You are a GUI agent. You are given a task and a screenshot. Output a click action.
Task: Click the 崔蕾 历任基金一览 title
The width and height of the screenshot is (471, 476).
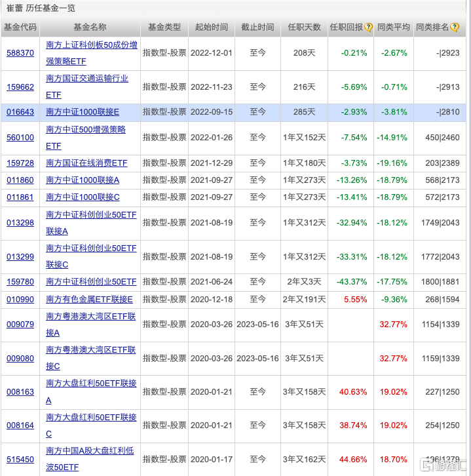click(41, 9)
